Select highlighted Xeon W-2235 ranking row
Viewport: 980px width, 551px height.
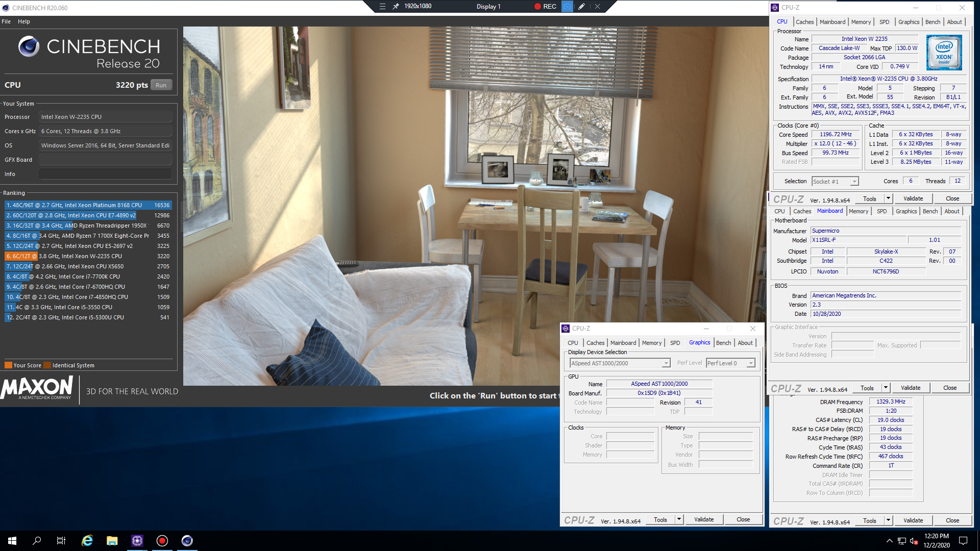(88, 256)
